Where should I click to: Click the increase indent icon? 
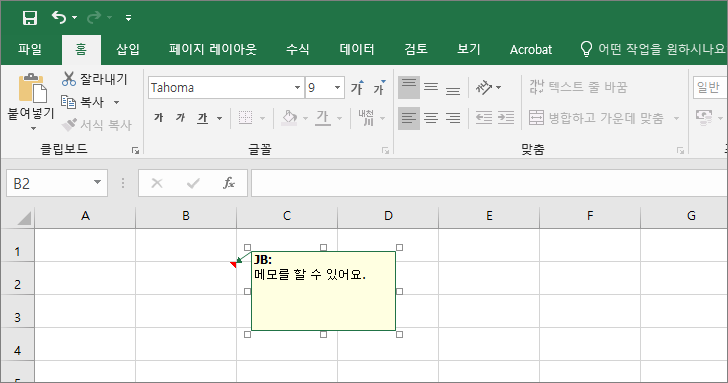pos(506,118)
